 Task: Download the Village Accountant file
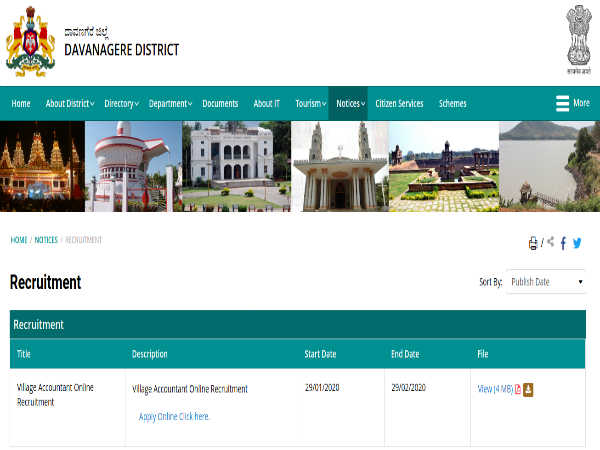528,389
